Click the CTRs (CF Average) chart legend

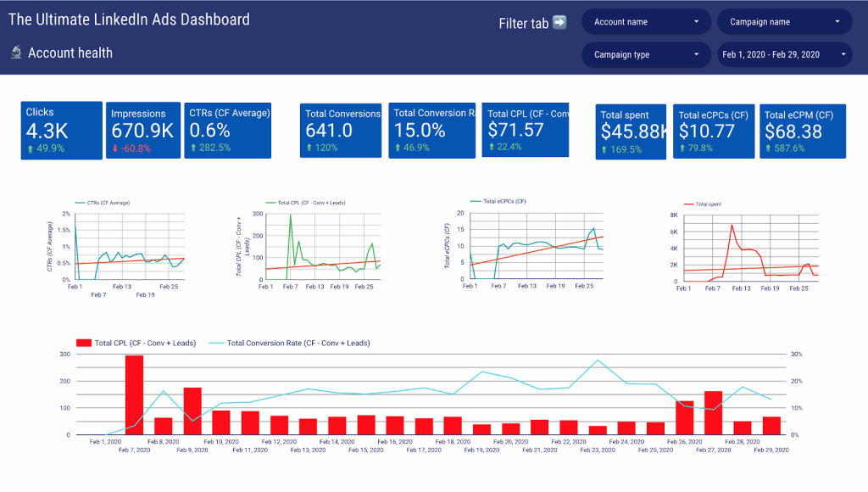coord(103,203)
